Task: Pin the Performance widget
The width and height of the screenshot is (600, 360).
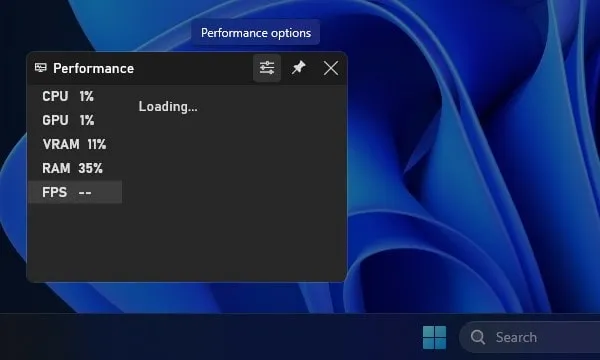Action: coord(298,68)
